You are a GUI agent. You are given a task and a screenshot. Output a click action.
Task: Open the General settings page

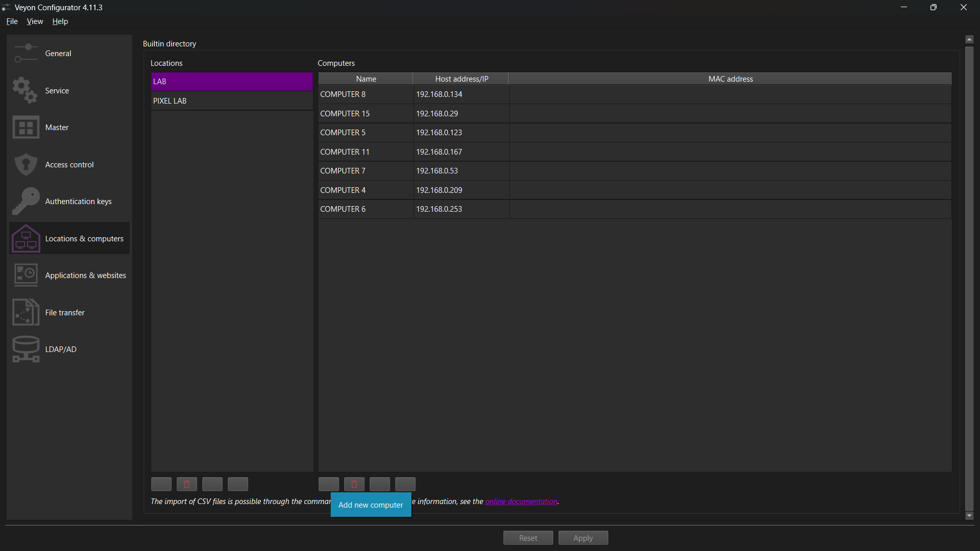[x=69, y=54]
